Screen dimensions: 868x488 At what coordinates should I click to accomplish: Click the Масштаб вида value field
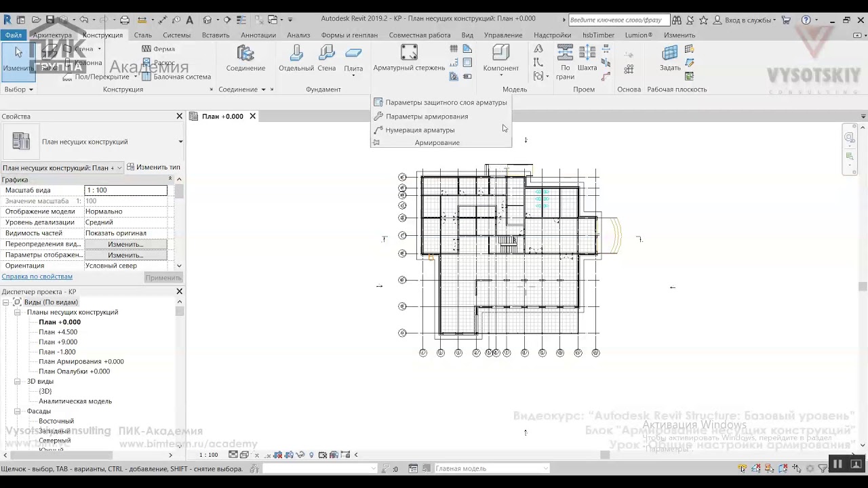tap(125, 190)
